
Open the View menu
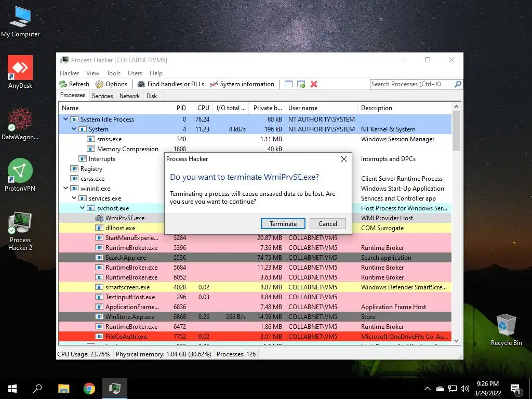(92, 73)
